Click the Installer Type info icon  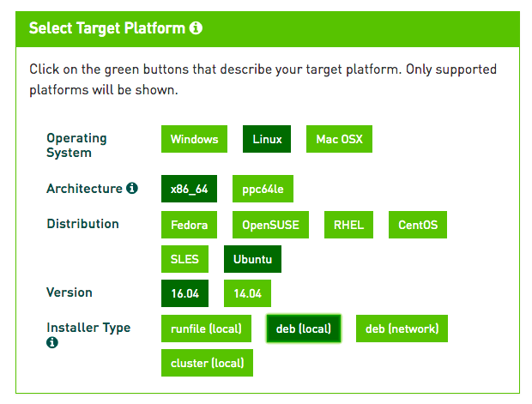coord(51,342)
